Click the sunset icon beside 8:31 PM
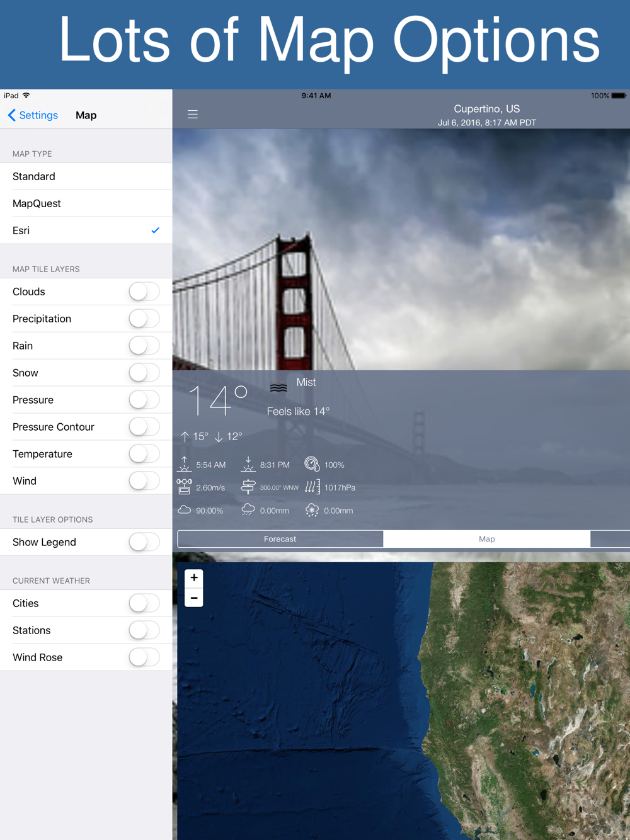Image resolution: width=630 pixels, height=840 pixels. pos(248,465)
